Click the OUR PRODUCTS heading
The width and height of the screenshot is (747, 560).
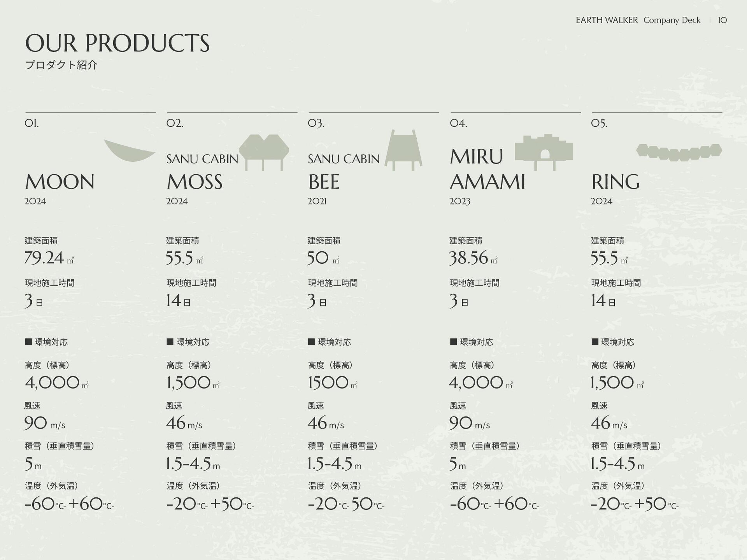tap(117, 43)
